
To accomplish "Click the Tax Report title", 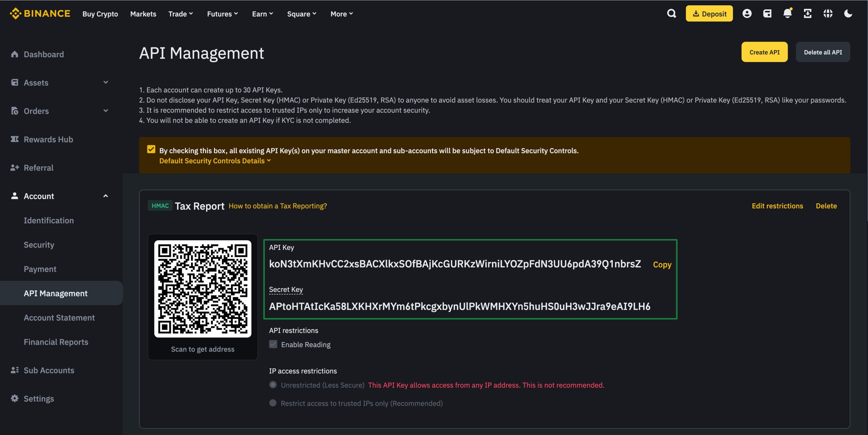I will tap(200, 206).
